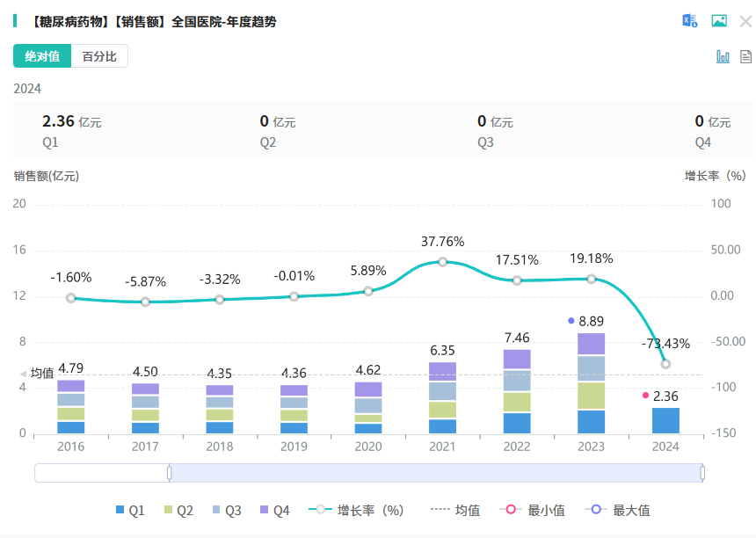Toggle 最小值 marker in legend
756x538 pixels.
click(x=532, y=510)
